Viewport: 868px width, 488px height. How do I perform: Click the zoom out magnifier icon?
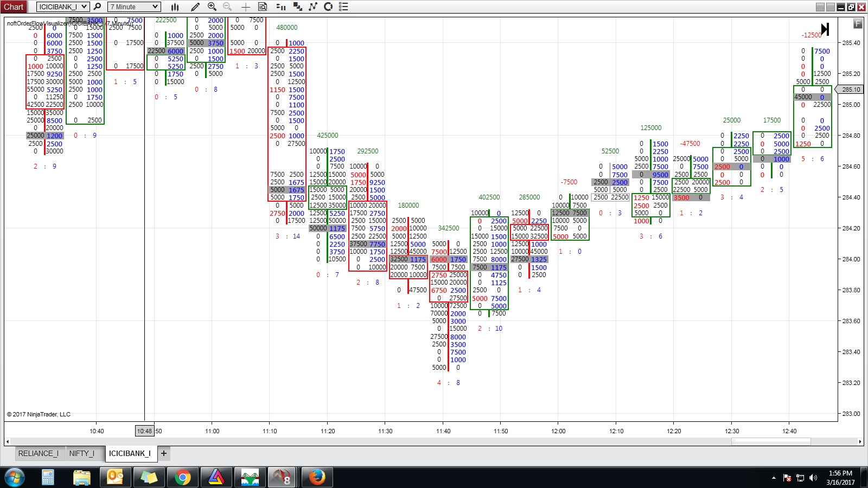pos(227,7)
